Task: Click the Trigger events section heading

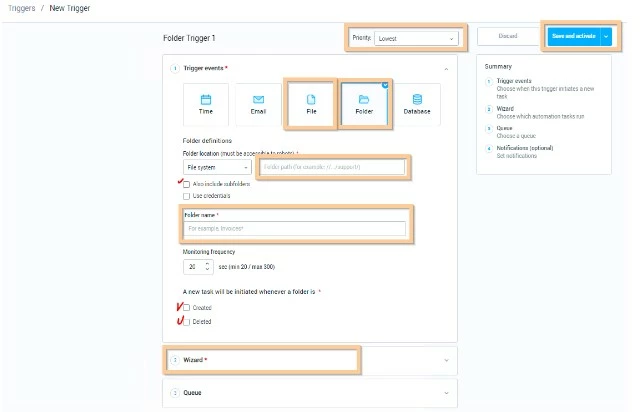Action: point(203,68)
